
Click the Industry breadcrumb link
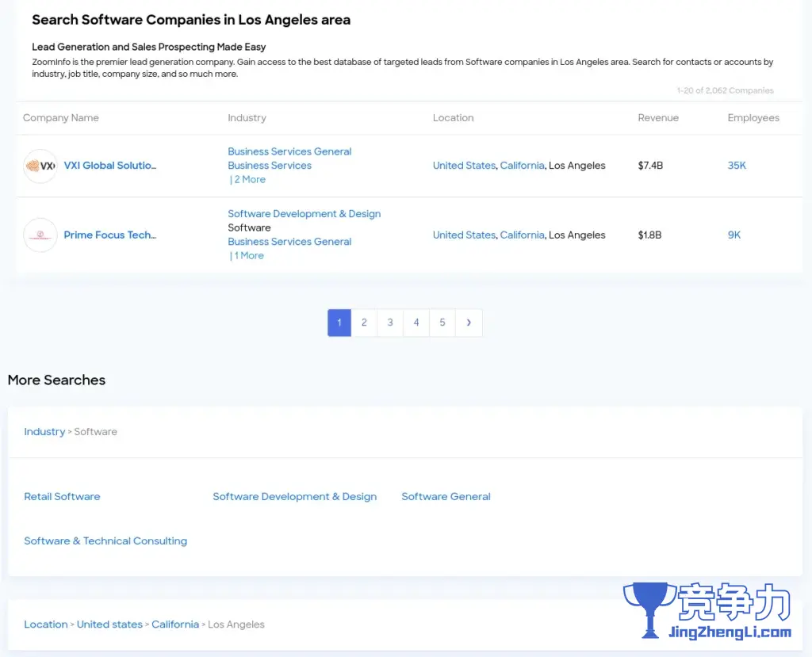pos(44,432)
